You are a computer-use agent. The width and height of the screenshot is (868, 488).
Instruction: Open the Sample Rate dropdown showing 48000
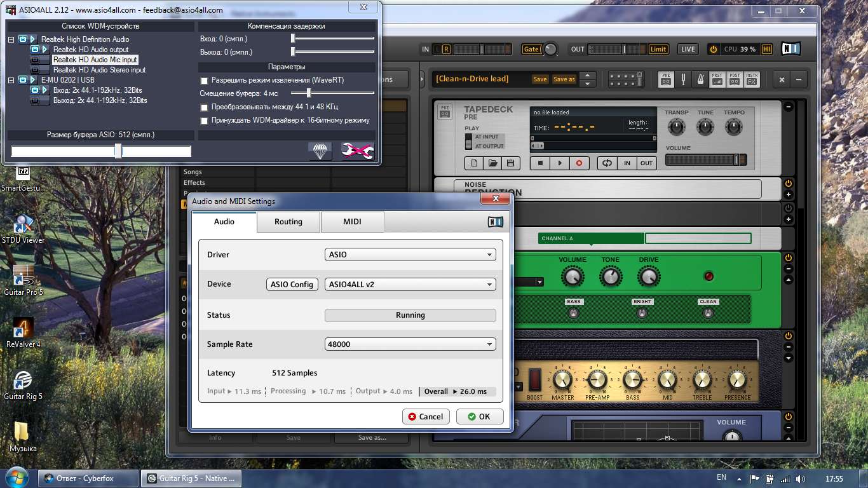click(410, 344)
